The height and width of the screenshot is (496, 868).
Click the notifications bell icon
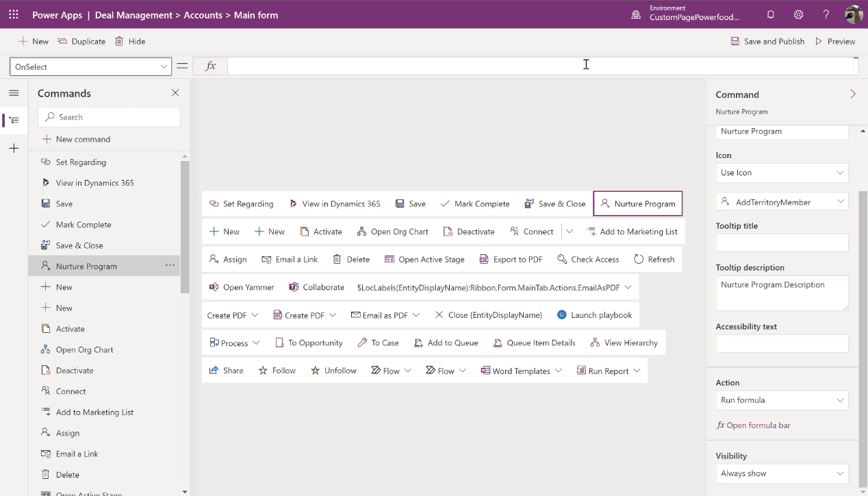pos(771,14)
